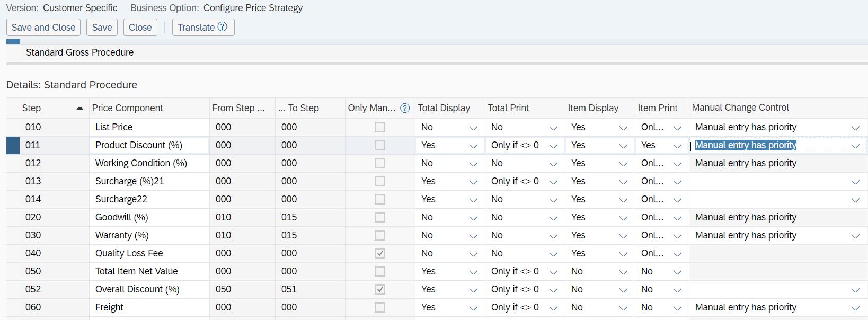Click the Quality Loss Fee cell

(x=149, y=253)
